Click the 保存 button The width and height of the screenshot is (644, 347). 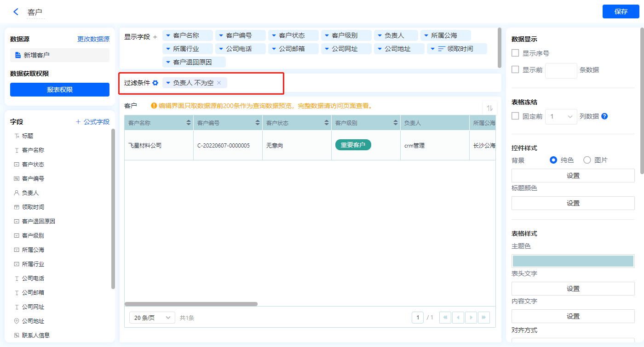tap(621, 11)
